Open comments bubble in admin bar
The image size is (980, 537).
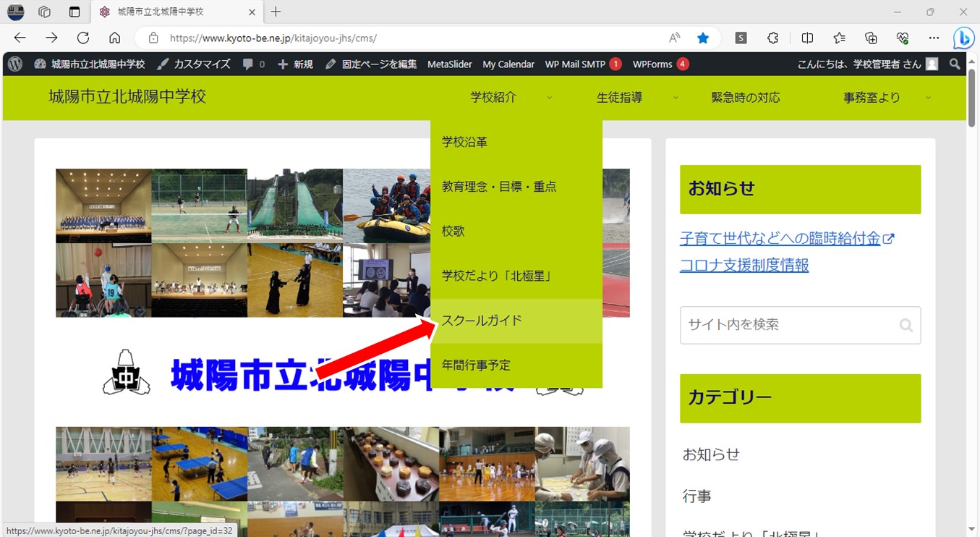[254, 64]
